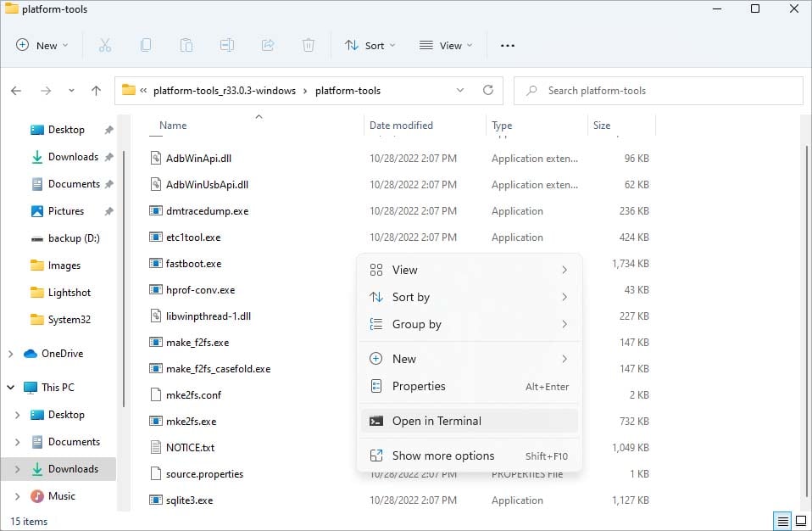Click the Rename icon in toolbar
This screenshot has height=531, width=812.
pyautogui.click(x=227, y=46)
